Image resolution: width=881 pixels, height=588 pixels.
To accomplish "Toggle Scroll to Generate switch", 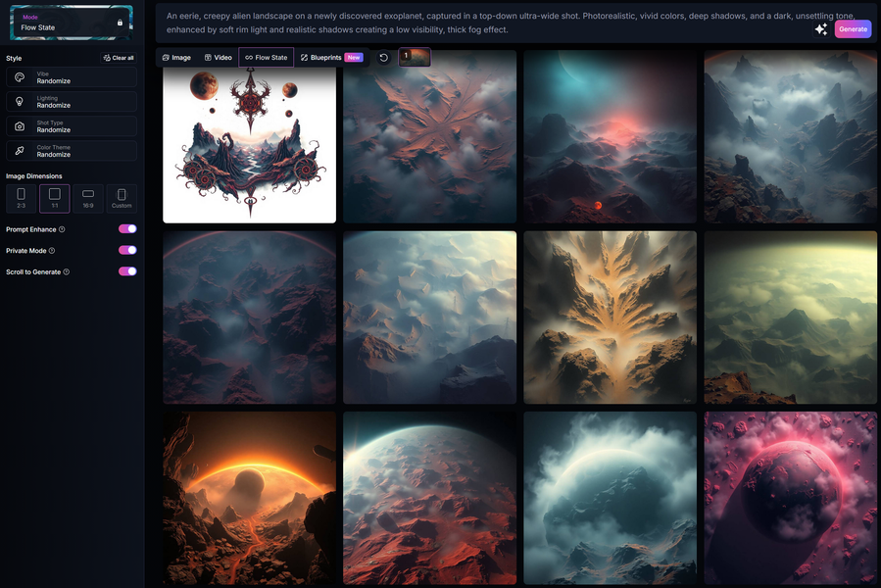I will (127, 271).
